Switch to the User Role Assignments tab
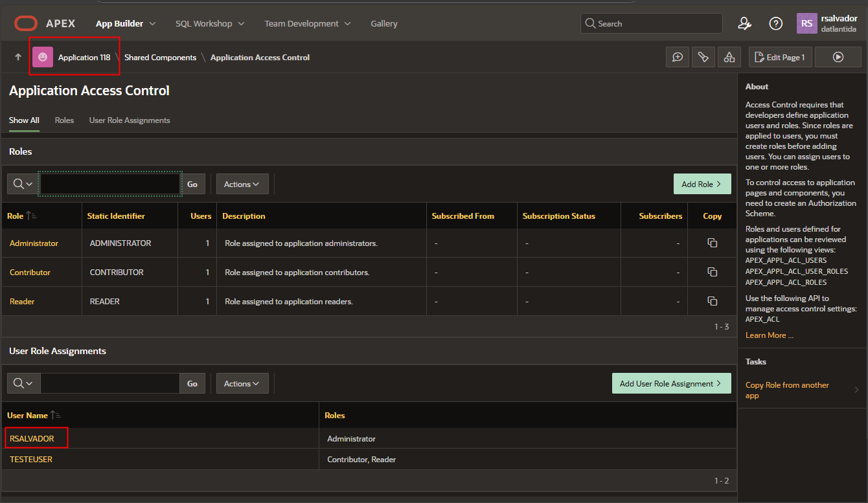This screenshot has width=868, height=503. click(130, 120)
